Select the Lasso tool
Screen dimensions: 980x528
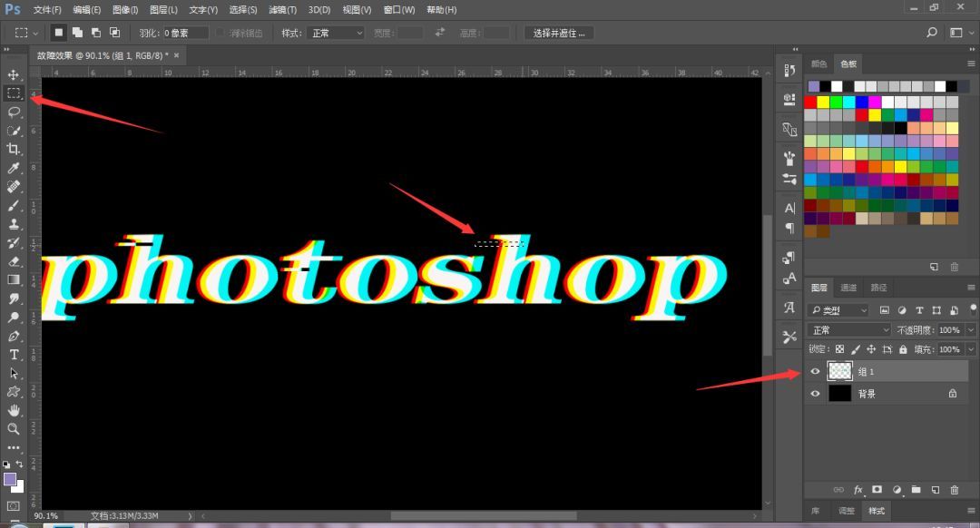pyautogui.click(x=13, y=112)
